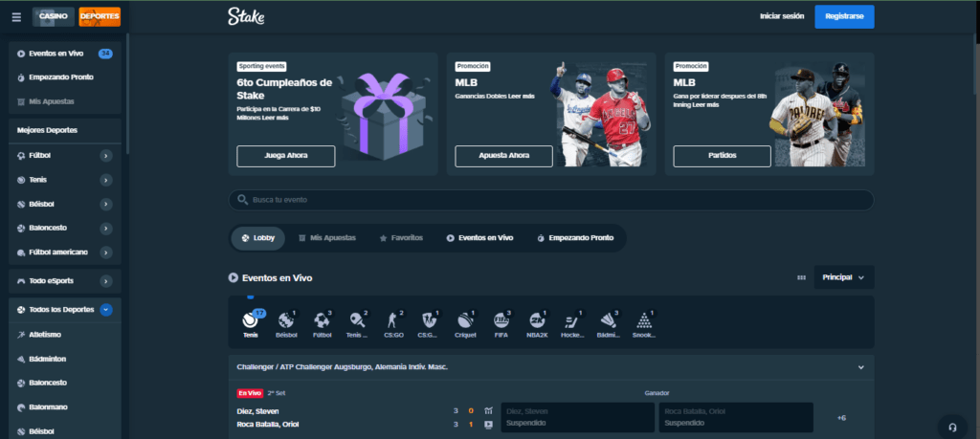Image resolution: width=980 pixels, height=439 pixels.
Task: Expand the Fútbol sidebar arrow
Action: [106, 156]
